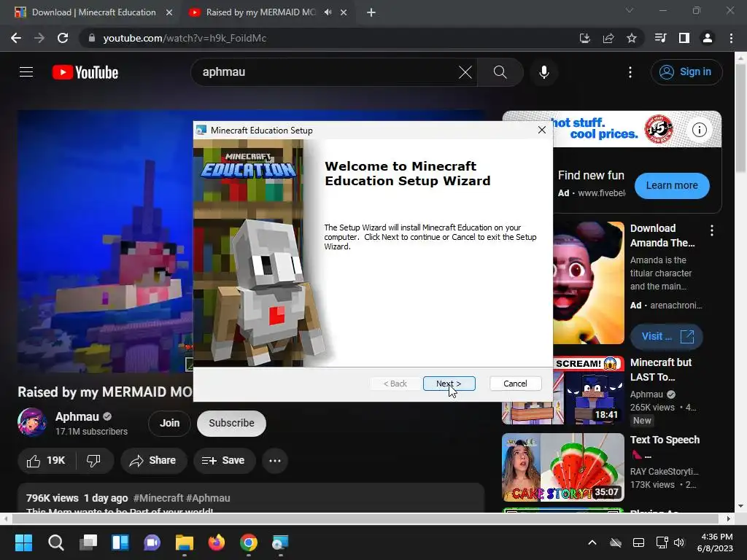Open Task View on taskbar
The height and width of the screenshot is (560, 747).
(88, 542)
